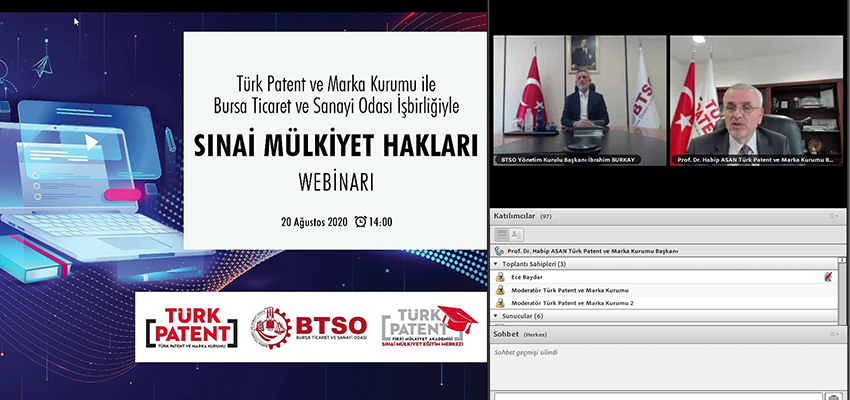Click clock icon next to 14:00
Image resolution: width=850 pixels, height=400 pixels.
(360, 222)
